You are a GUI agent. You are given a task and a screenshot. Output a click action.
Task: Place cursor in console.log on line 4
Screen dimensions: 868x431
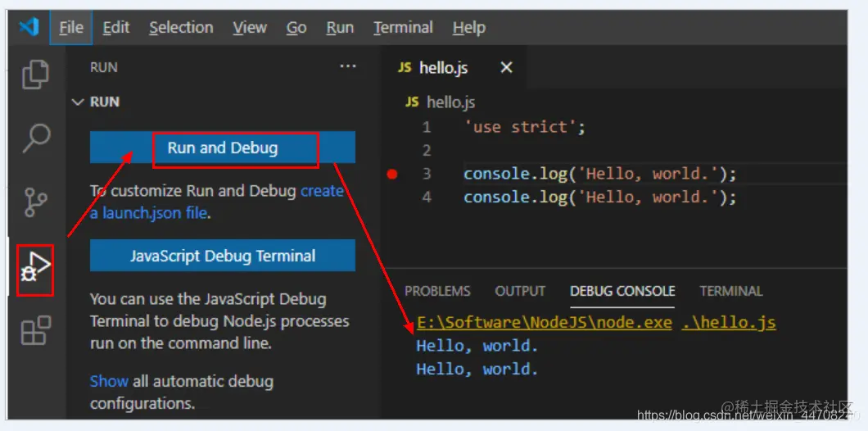[x=600, y=197]
